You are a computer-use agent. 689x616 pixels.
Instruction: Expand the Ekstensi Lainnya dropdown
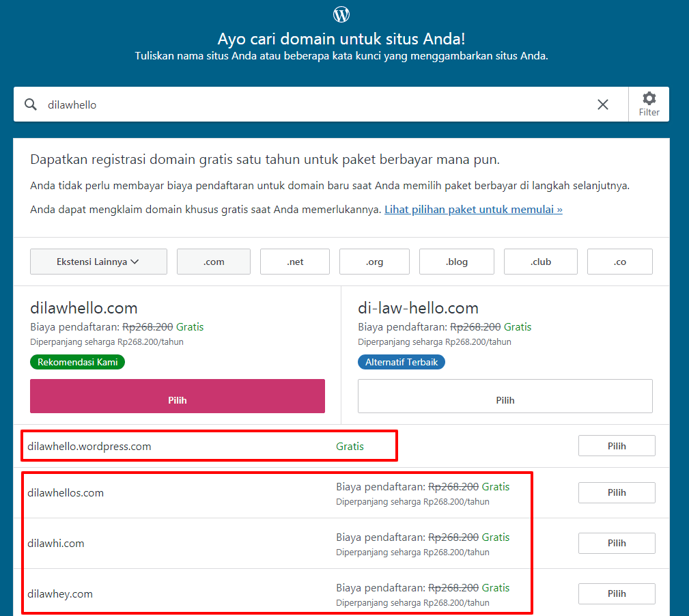(x=98, y=262)
